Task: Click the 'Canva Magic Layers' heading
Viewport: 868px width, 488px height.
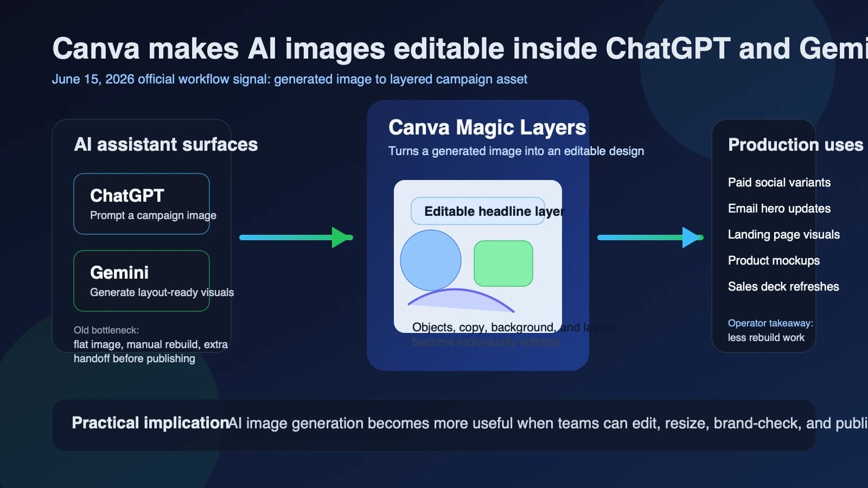Action: [x=487, y=127]
